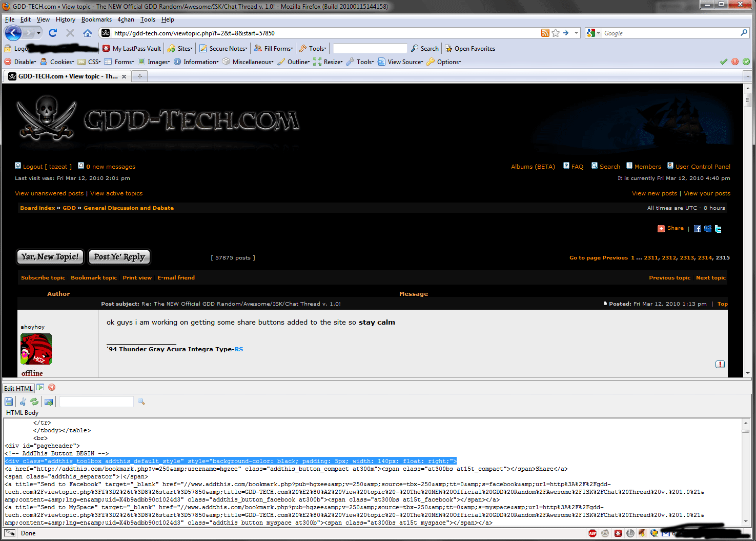Click the page's vertical scrollbar down arrow

click(748, 373)
